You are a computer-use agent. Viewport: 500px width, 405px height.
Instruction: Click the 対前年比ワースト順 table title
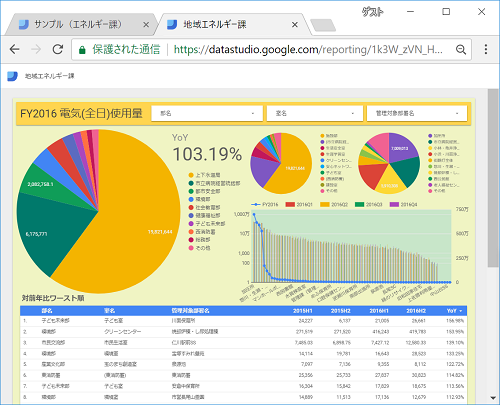pyautogui.click(x=53, y=298)
